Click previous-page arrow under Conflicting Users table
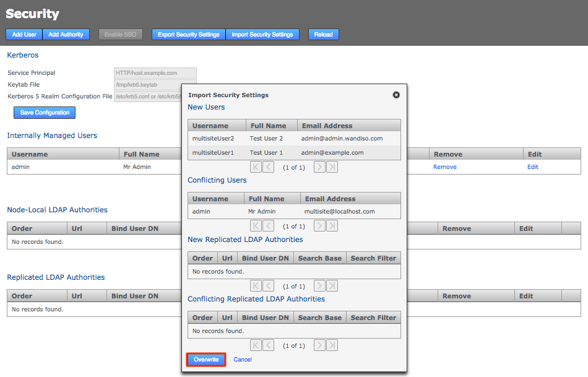 [269, 225]
